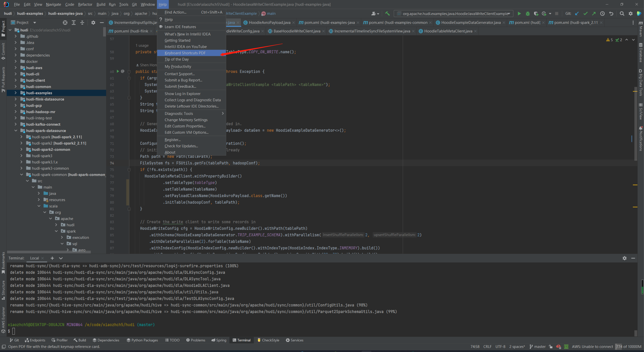Click the Build hammer icon
This screenshot has width=644, height=352.
387,13
